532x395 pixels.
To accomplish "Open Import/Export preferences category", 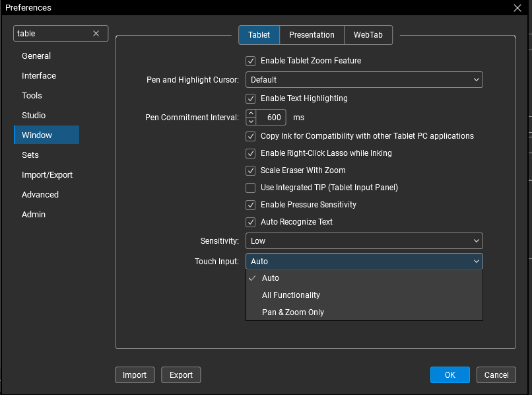I will tap(46, 174).
